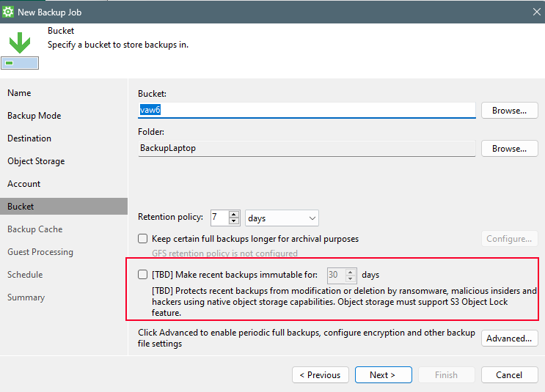Cancel the backup job wizard
This screenshot has height=392, width=545.
509,374
